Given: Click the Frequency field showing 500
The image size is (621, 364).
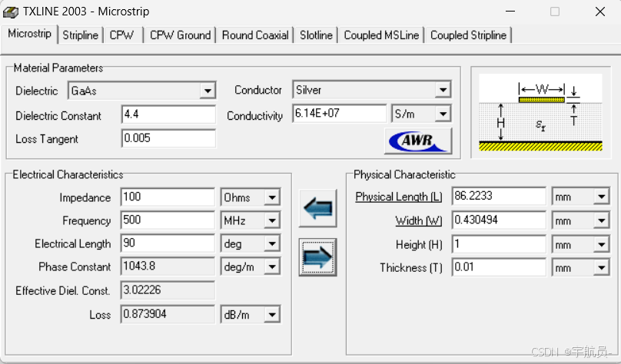Looking at the screenshot, I should click(x=168, y=220).
